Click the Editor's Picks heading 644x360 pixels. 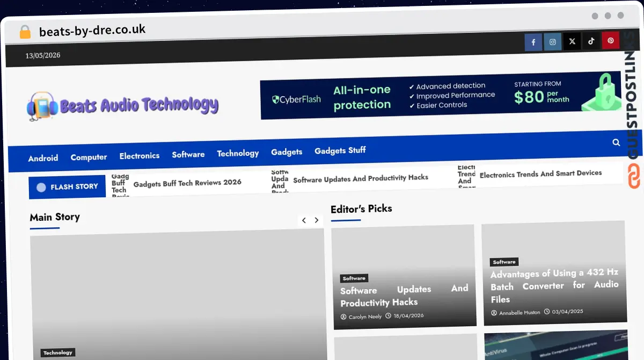361,208
